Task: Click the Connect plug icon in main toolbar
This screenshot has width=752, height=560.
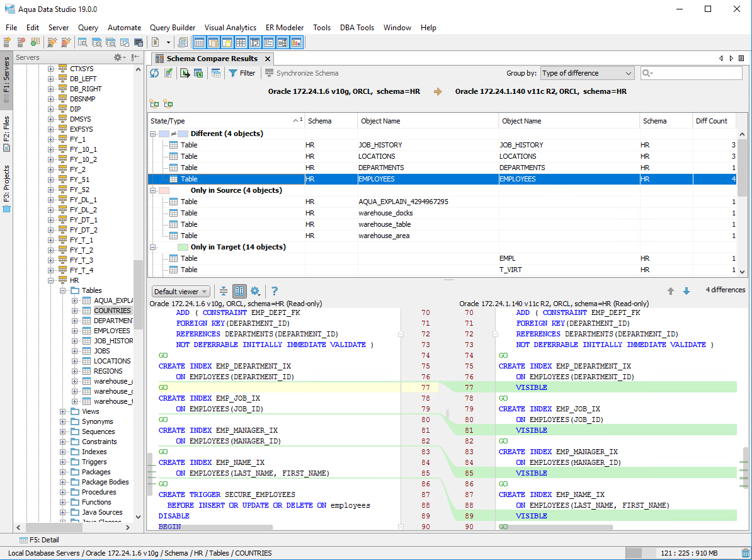Action: point(52,43)
